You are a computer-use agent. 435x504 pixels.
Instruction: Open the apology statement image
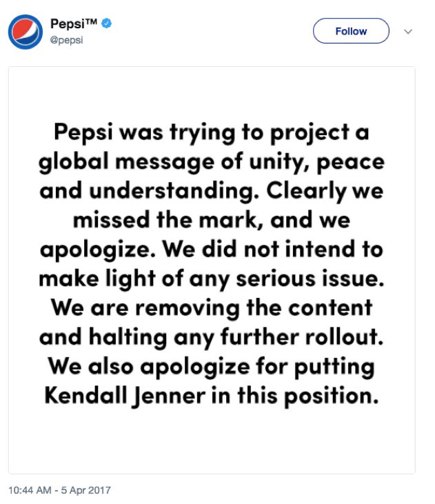coord(212,270)
